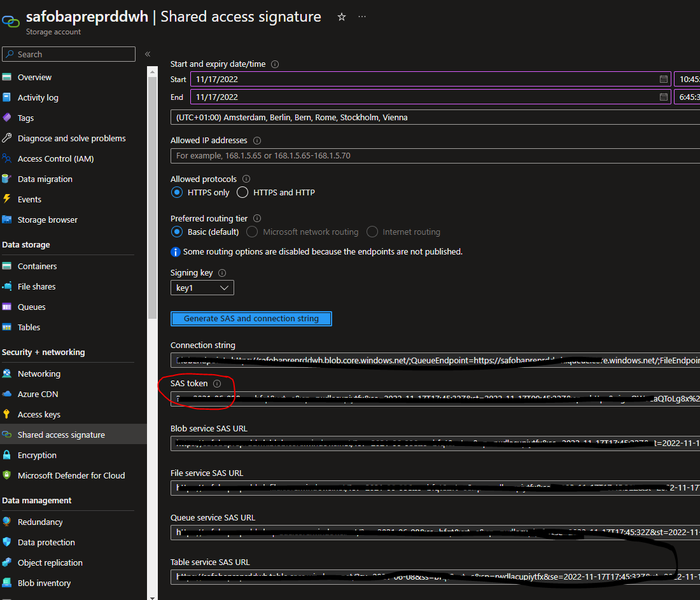700x600 pixels.
Task: Click the Allowed IP addresses field
Action: coord(435,156)
